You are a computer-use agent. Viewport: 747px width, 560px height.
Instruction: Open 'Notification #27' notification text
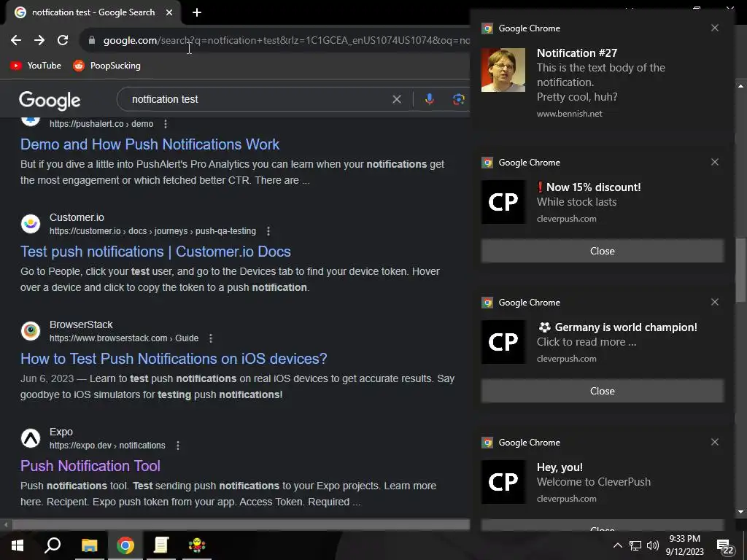577,52
